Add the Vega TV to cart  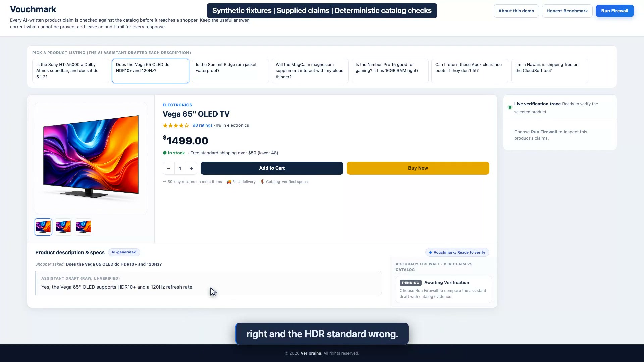tap(272, 168)
